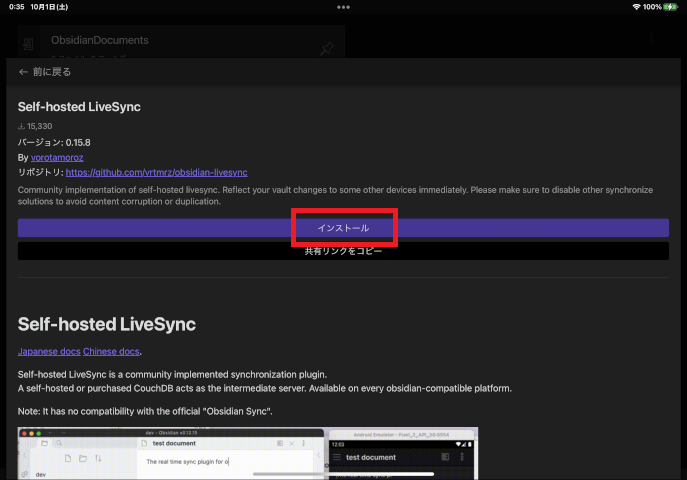Tap the Wi-Fi status icon

point(636,7)
